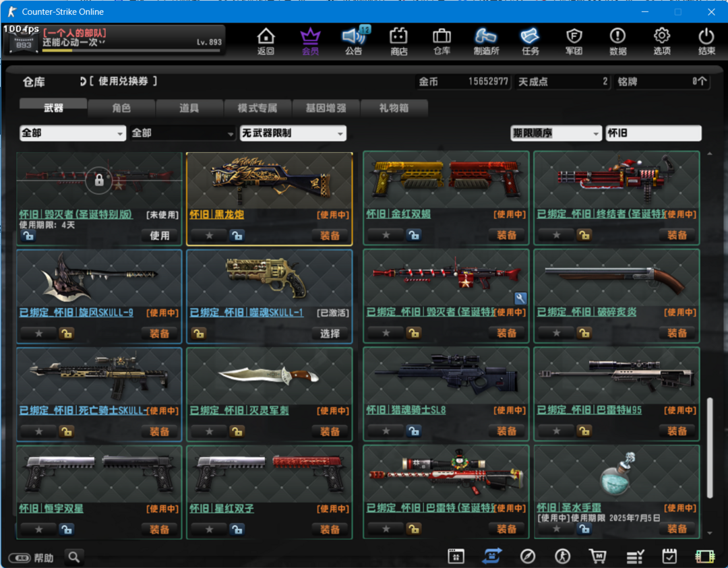Open the second 全部 subcategory dropdown
728x568 pixels.
click(x=183, y=133)
